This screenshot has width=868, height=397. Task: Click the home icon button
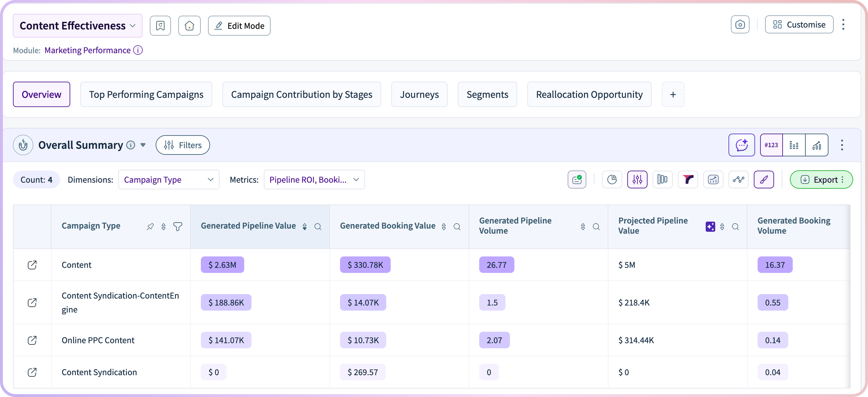[x=189, y=26]
